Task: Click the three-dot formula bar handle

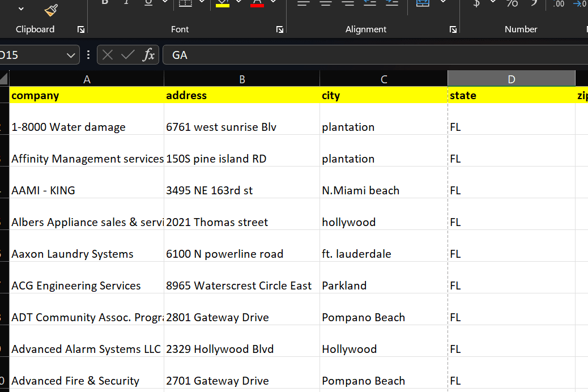Action: click(x=88, y=55)
